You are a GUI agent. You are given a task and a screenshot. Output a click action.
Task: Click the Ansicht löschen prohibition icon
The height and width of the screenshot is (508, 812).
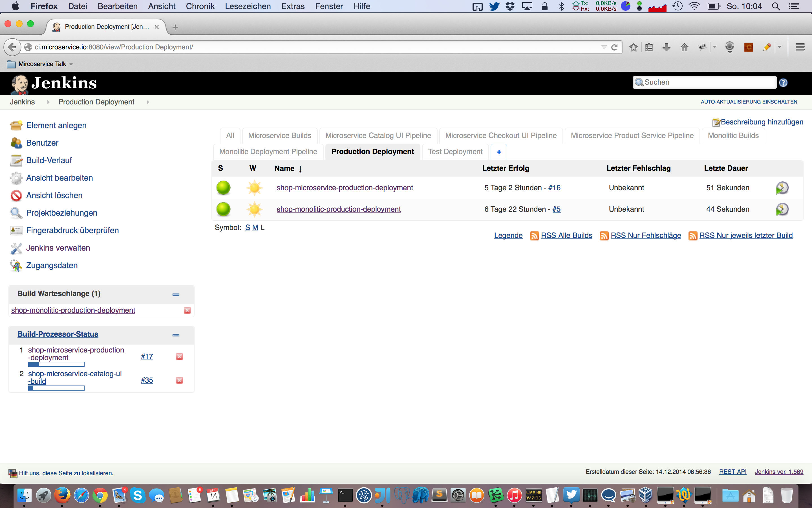[16, 195]
